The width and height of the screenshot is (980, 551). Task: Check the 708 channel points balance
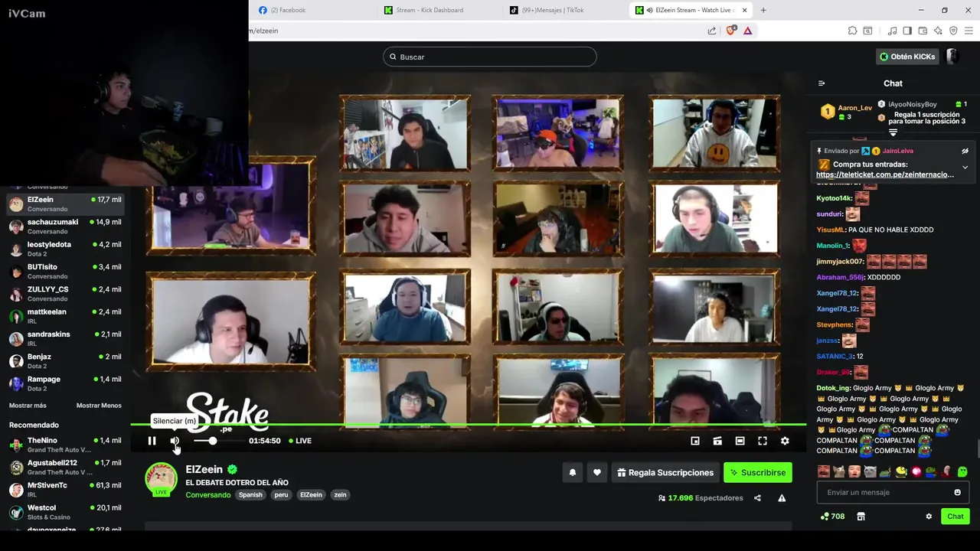click(x=832, y=517)
